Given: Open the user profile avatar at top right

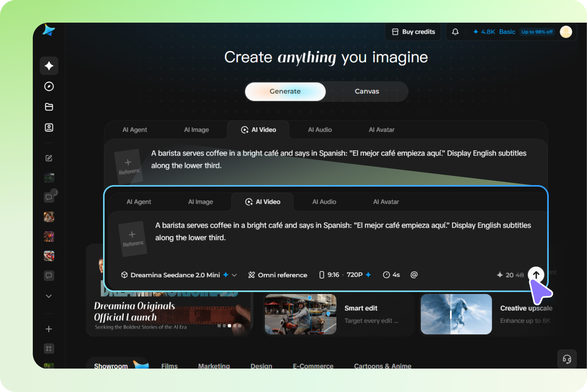Looking at the screenshot, I should [x=566, y=32].
